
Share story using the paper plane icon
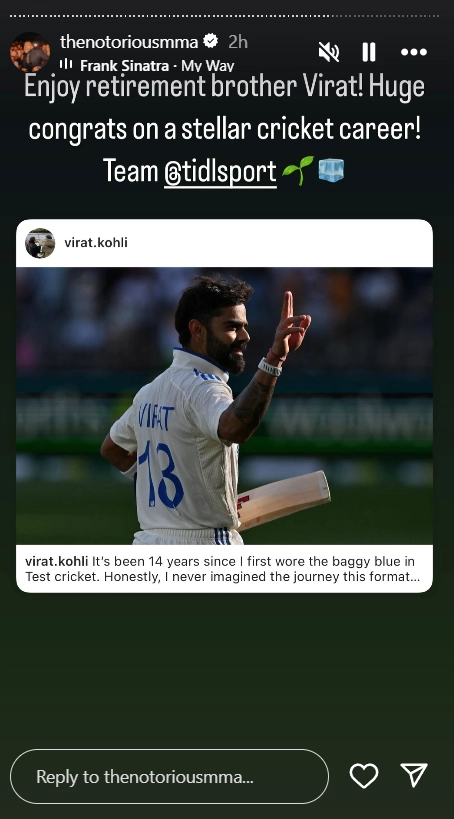pos(414,775)
